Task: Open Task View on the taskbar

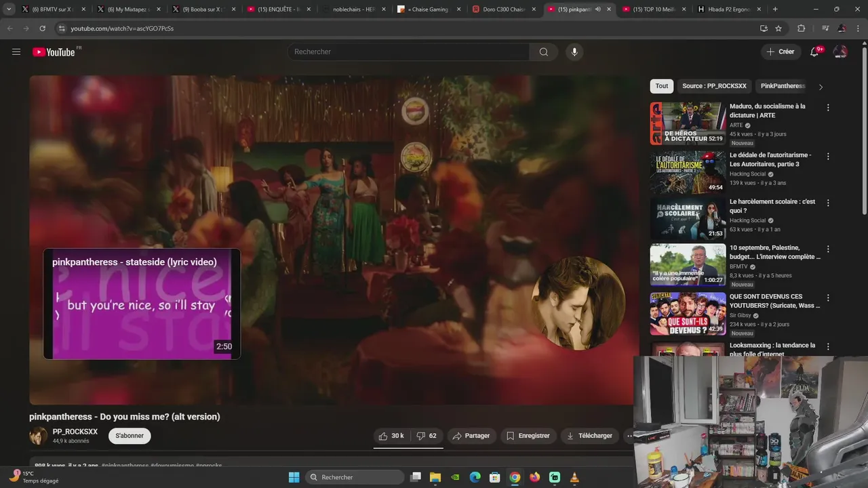Action: pyautogui.click(x=416, y=477)
